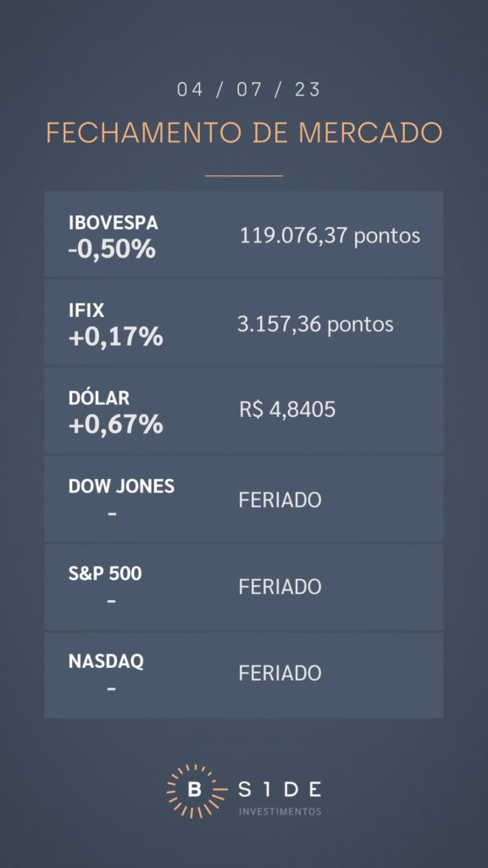The height and width of the screenshot is (868, 488).
Task: Click FERIADO in the NASDAQ row
Action: (280, 674)
